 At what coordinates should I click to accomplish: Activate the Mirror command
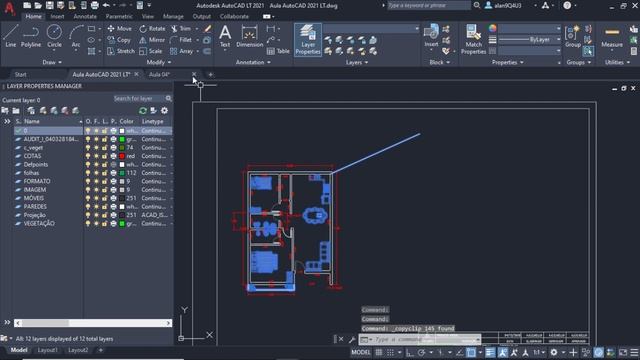pos(152,40)
